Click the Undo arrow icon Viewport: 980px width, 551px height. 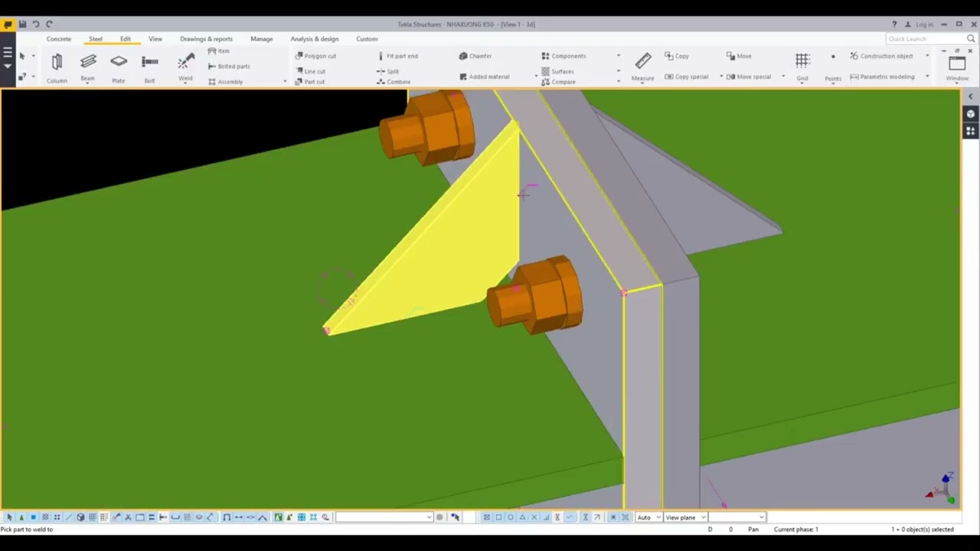[x=35, y=24]
